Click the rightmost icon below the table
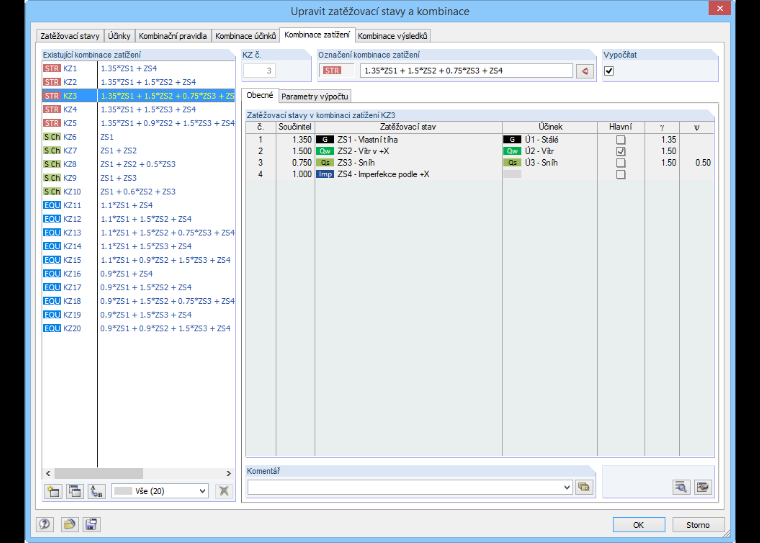 (x=703, y=487)
